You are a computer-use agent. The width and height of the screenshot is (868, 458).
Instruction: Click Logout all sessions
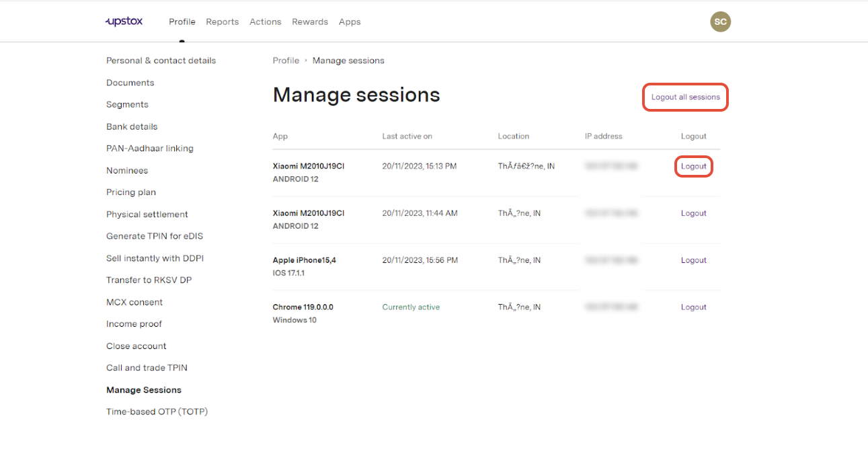(x=686, y=98)
